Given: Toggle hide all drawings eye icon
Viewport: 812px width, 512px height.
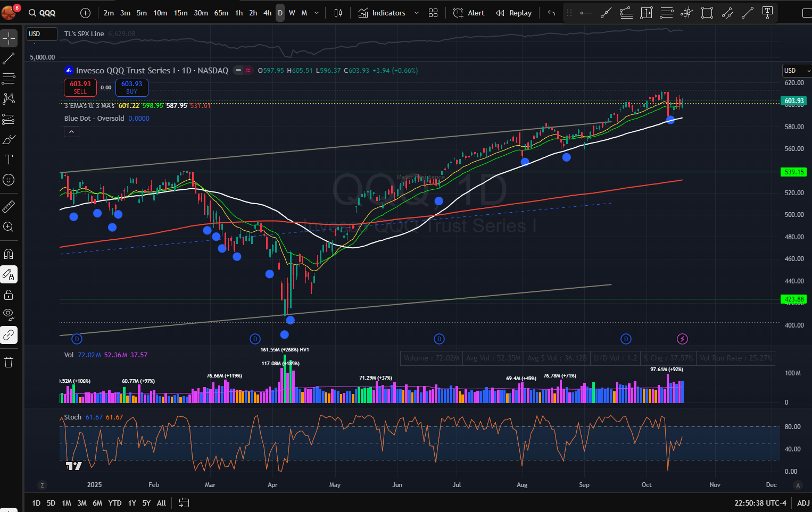Looking at the screenshot, I should [9, 315].
